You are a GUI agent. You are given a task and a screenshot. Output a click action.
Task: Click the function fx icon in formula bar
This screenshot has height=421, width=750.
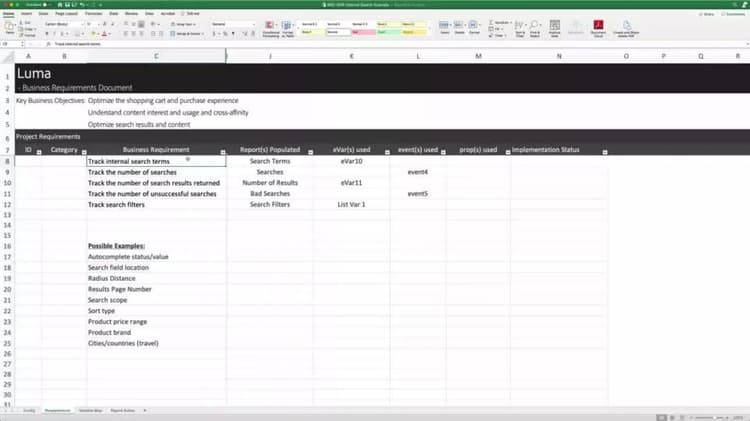pos(49,44)
